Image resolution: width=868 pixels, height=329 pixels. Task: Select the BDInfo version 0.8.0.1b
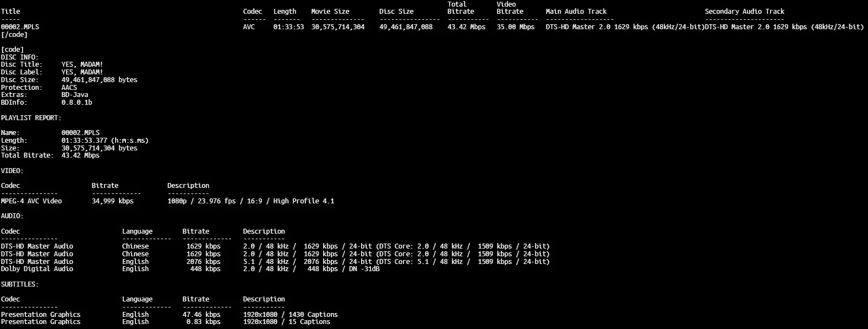pos(77,103)
